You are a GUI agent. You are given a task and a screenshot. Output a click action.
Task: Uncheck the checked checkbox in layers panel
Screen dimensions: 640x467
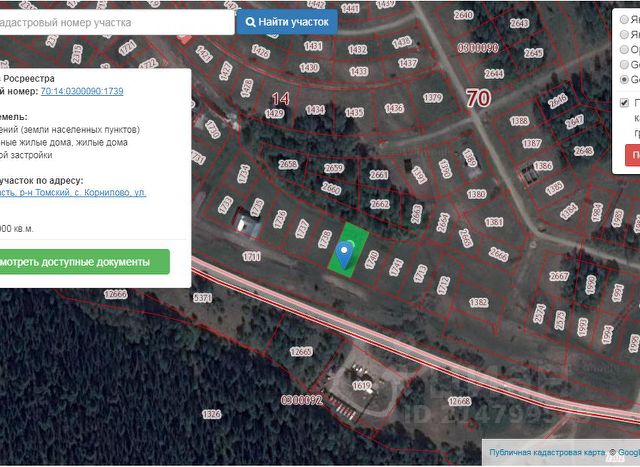click(x=625, y=103)
